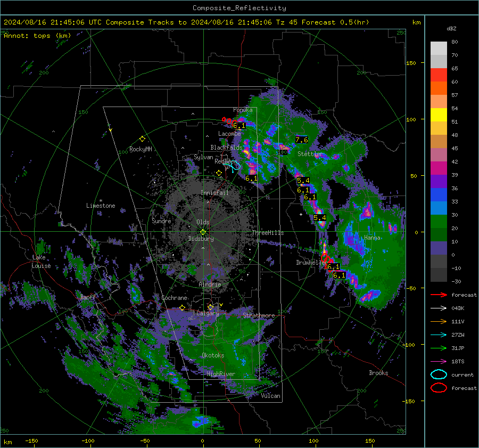Click the ThreeHills city label

tap(268, 233)
